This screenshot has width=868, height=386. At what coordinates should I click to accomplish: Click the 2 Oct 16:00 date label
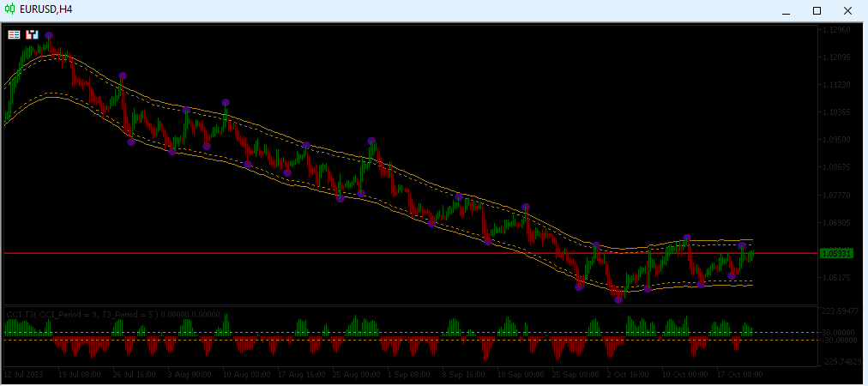click(629, 374)
